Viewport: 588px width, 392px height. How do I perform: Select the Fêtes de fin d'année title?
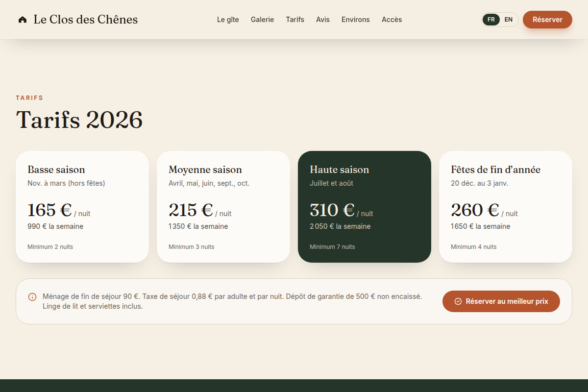click(496, 170)
